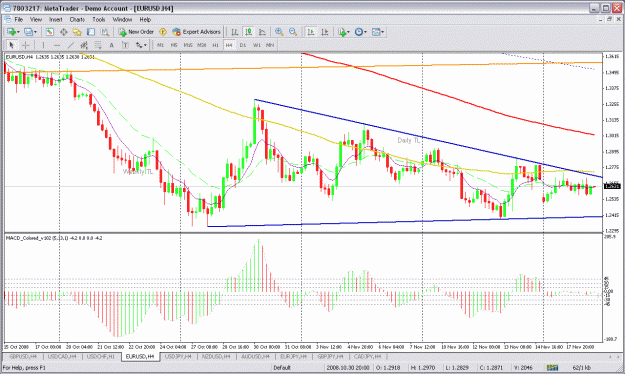Switch to the NZDUSD,H4 chart tab
Screen dimensions: 625x374
(216, 356)
